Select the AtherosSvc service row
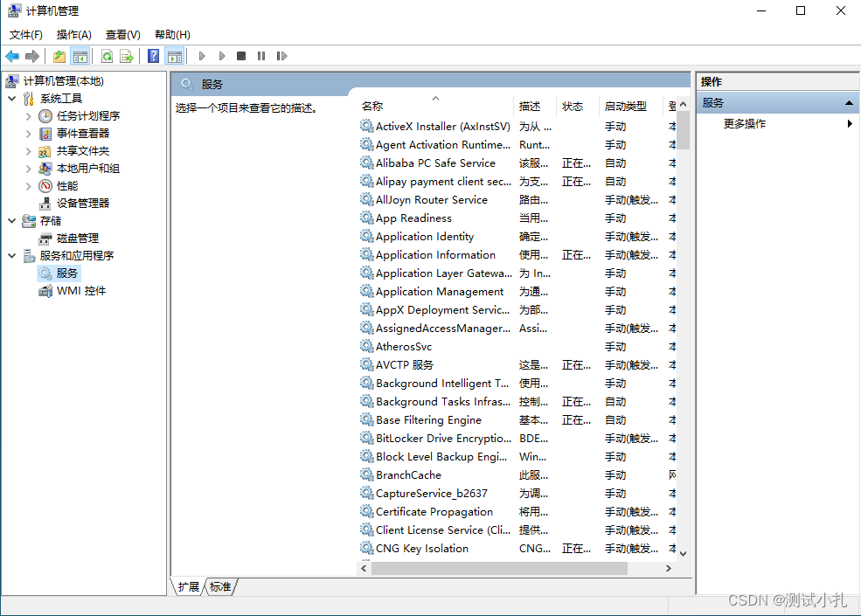 pos(517,346)
